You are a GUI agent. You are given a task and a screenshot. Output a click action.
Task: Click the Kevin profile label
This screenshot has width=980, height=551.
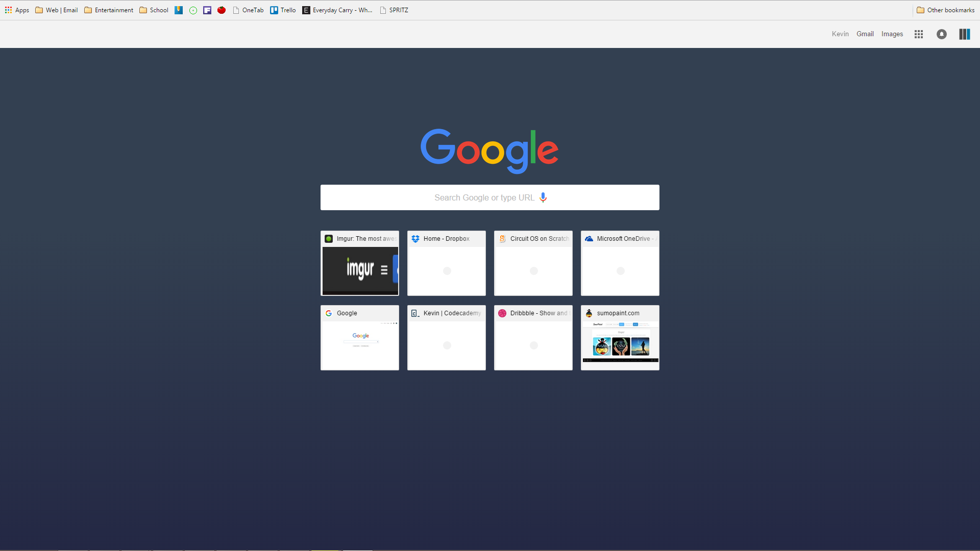click(840, 34)
